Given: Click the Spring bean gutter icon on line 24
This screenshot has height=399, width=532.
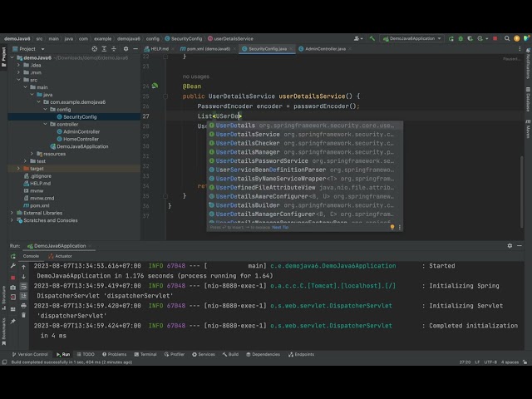Looking at the screenshot, I should (x=155, y=86).
